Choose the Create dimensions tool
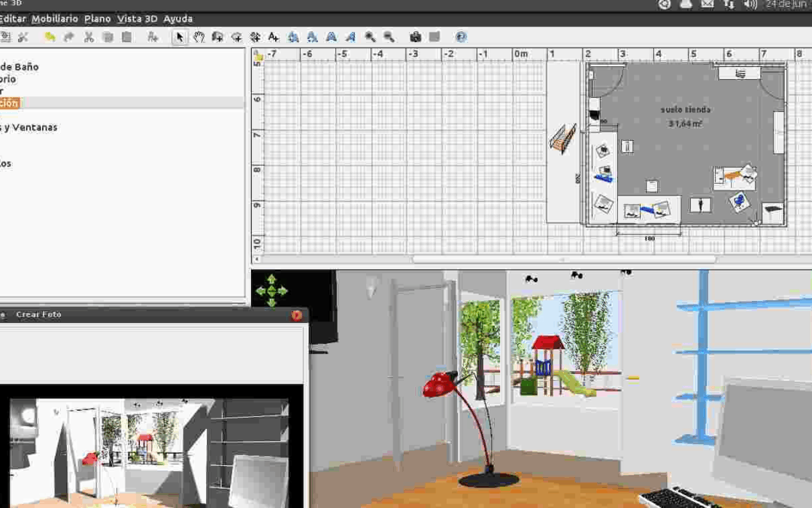Viewport: 812px width, 508px height. [255, 37]
